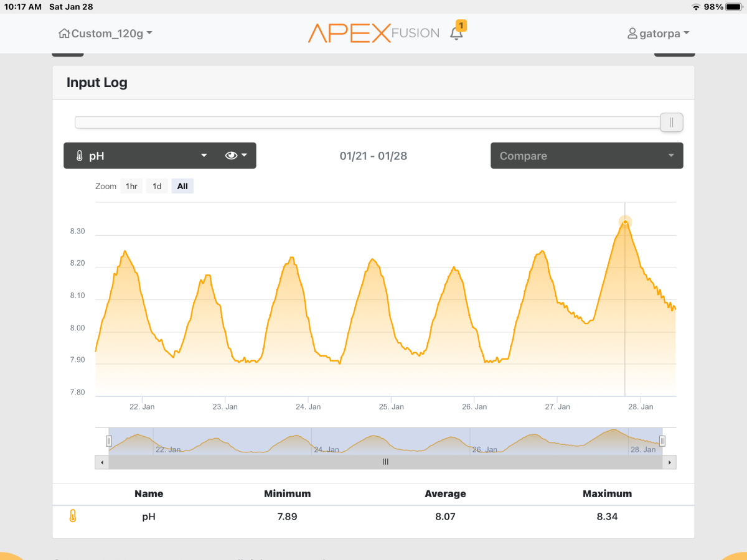This screenshot has width=747, height=560.
Task: Click the orange thermometer icon in table row
Action: pos(73,516)
